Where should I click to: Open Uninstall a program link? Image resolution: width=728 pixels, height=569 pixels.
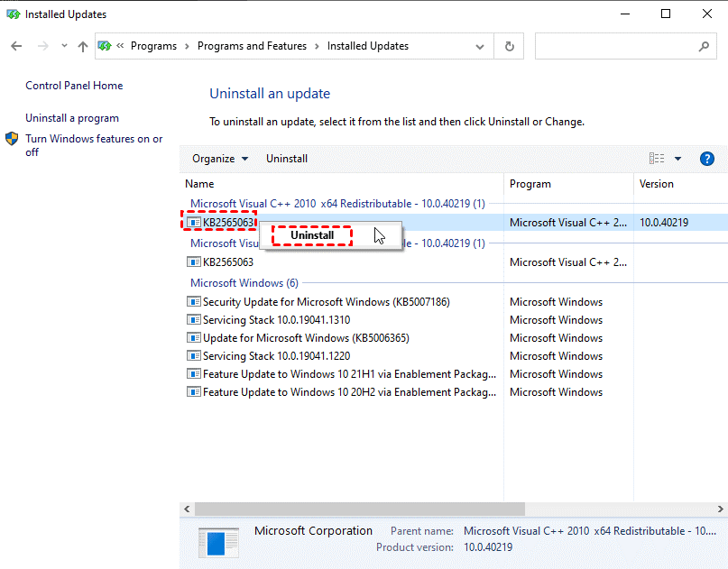[x=72, y=118]
